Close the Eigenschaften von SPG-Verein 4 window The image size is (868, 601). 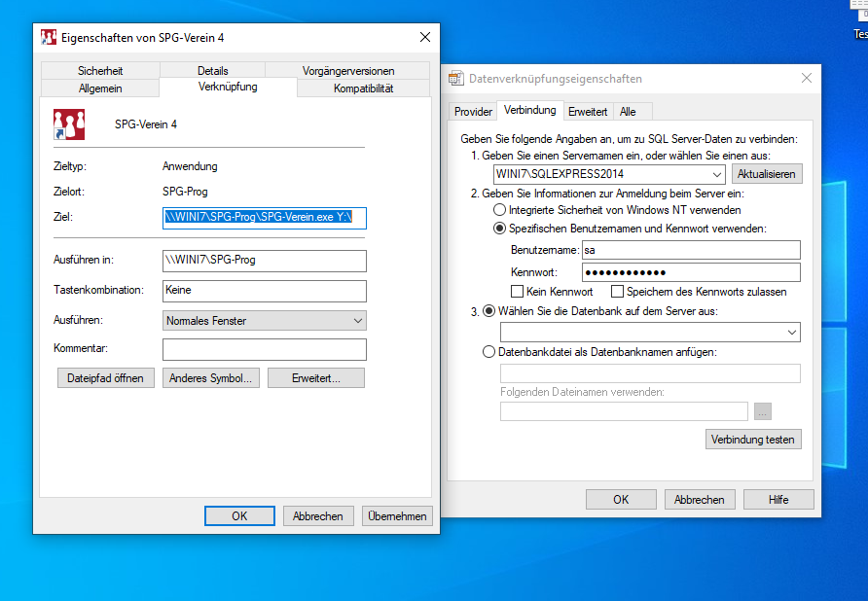[x=424, y=37]
